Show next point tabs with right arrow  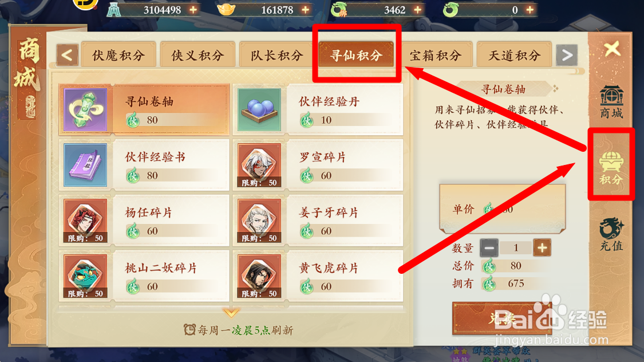click(567, 54)
